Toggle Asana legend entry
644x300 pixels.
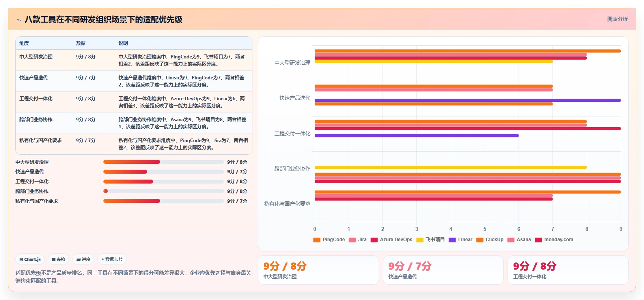[x=519, y=240]
